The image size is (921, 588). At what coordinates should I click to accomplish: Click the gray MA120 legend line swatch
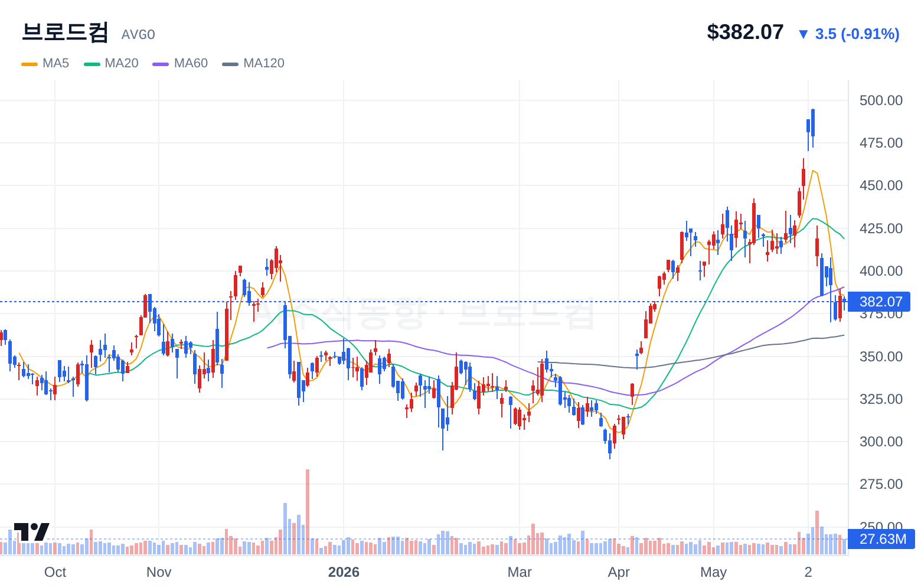(x=230, y=64)
